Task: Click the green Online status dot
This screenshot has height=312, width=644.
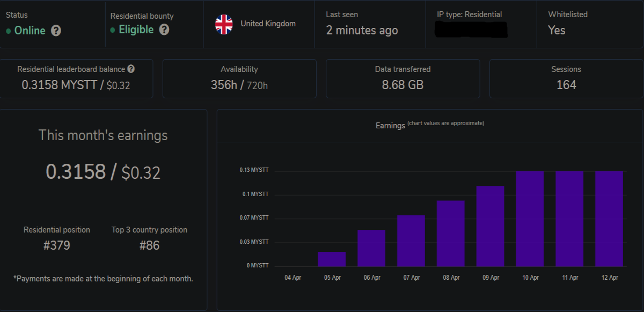Action: pos(8,31)
